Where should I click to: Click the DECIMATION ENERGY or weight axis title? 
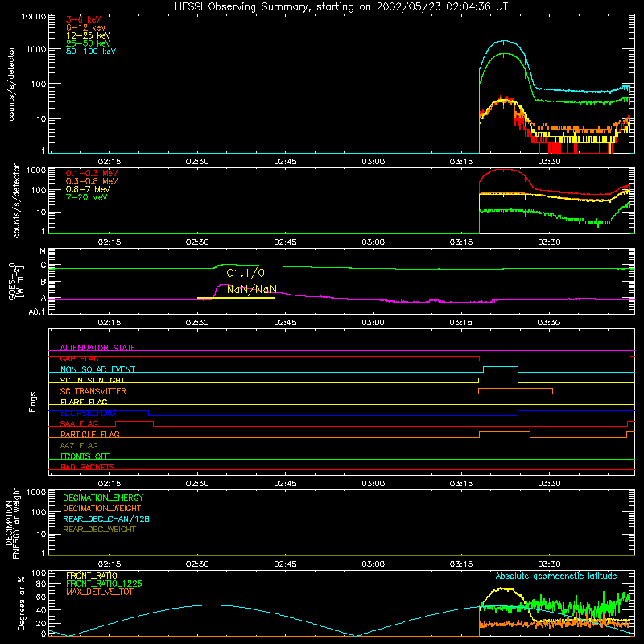click(x=12, y=522)
